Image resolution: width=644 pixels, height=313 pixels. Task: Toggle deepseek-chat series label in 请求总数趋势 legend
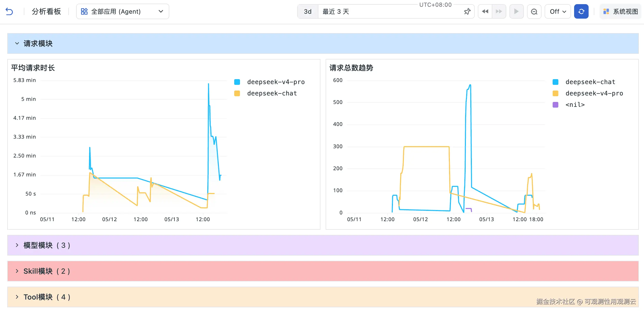click(590, 82)
